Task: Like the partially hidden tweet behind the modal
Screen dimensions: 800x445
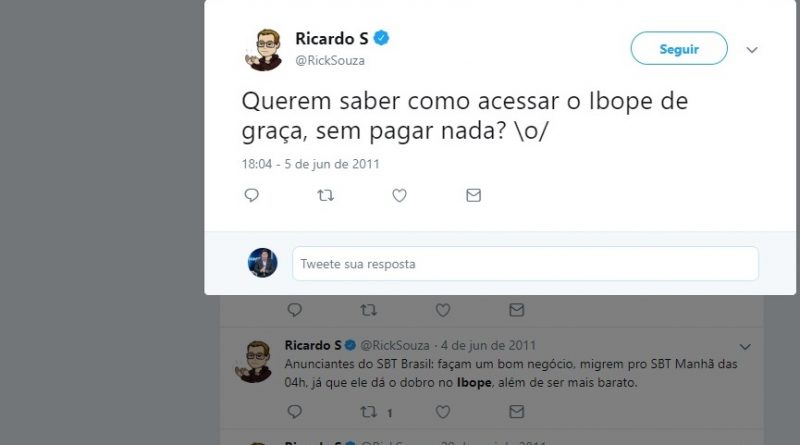Action: [x=442, y=310]
